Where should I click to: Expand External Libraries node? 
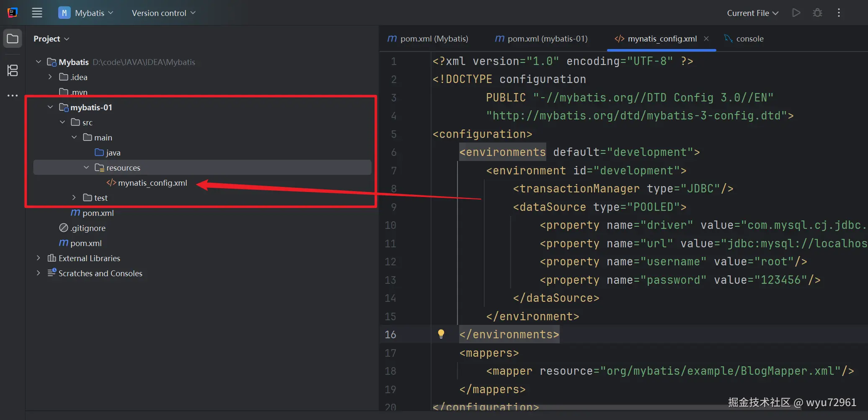[x=39, y=258]
